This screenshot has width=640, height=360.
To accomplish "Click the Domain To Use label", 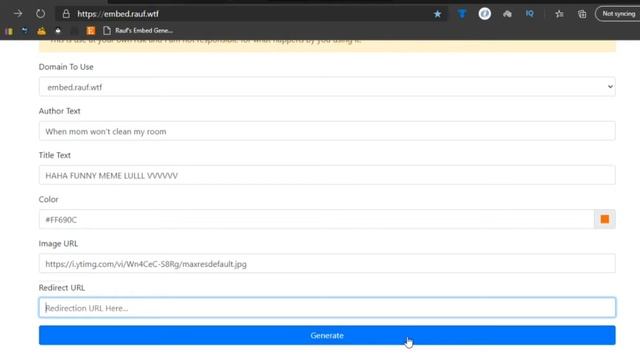I will coord(66,67).
